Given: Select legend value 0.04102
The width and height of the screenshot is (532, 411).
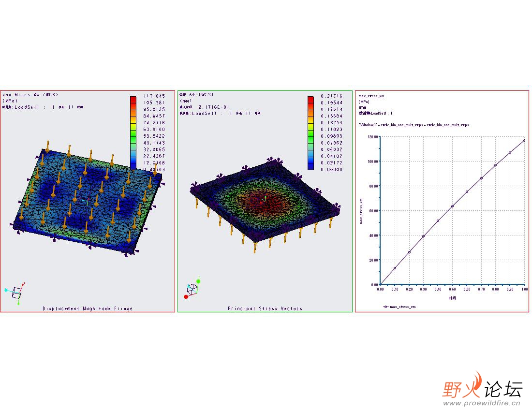Looking at the screenshot, I should [x=332, y=156].
